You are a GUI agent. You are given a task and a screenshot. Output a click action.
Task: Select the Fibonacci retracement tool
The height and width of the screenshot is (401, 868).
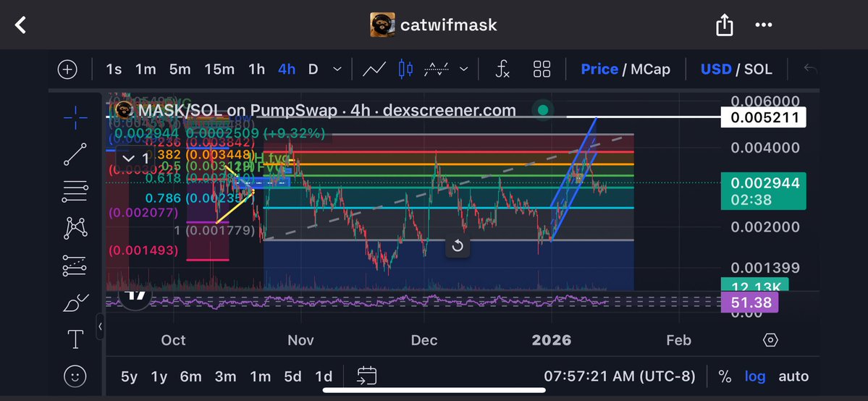click(75, 191)
